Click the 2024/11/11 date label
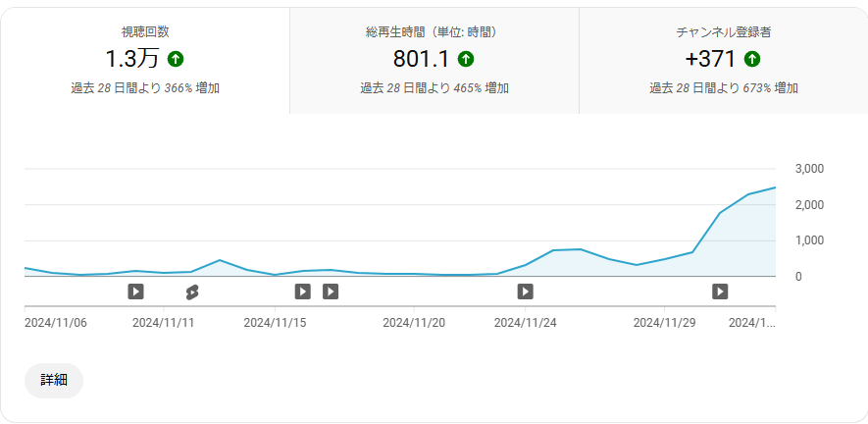Image resolution: width=868 pixels, height=424 pixels. coord(164,323)
